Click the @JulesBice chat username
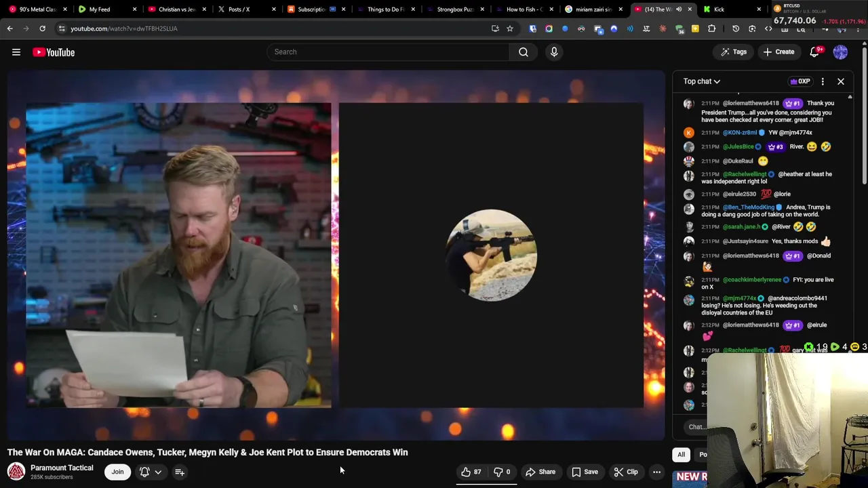 coord(738,147)
